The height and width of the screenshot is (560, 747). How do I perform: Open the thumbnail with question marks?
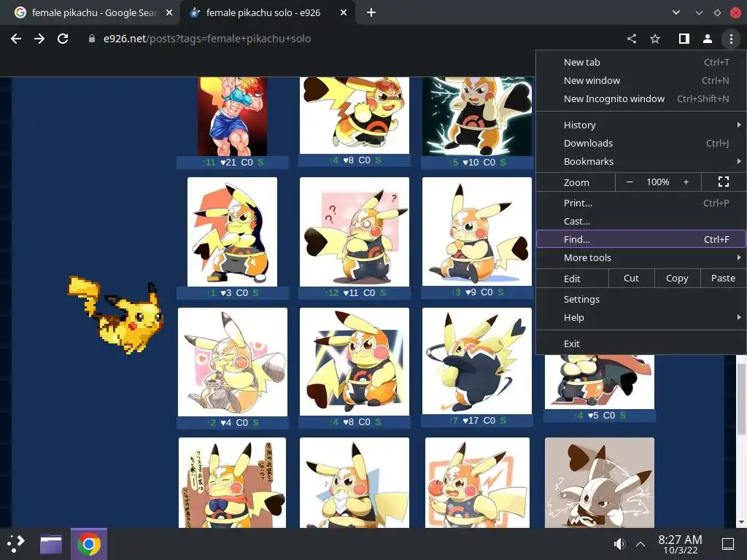tap(354, 231)
